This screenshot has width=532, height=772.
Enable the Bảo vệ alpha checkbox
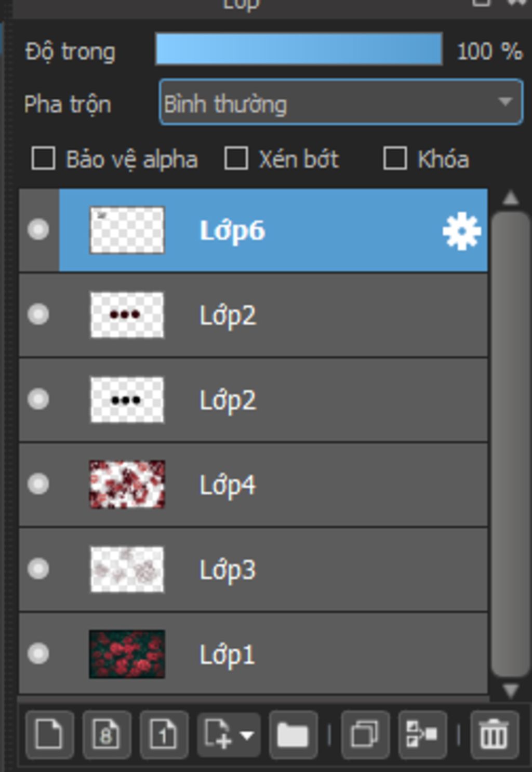pyautogui.click(x=43, y=159)
